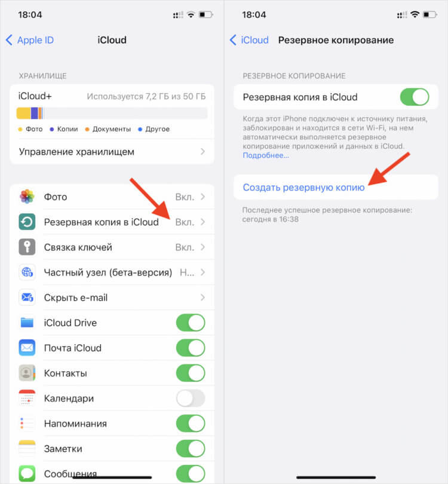Tap the iCloud Drive folder icon

click(x=27, y=323)
